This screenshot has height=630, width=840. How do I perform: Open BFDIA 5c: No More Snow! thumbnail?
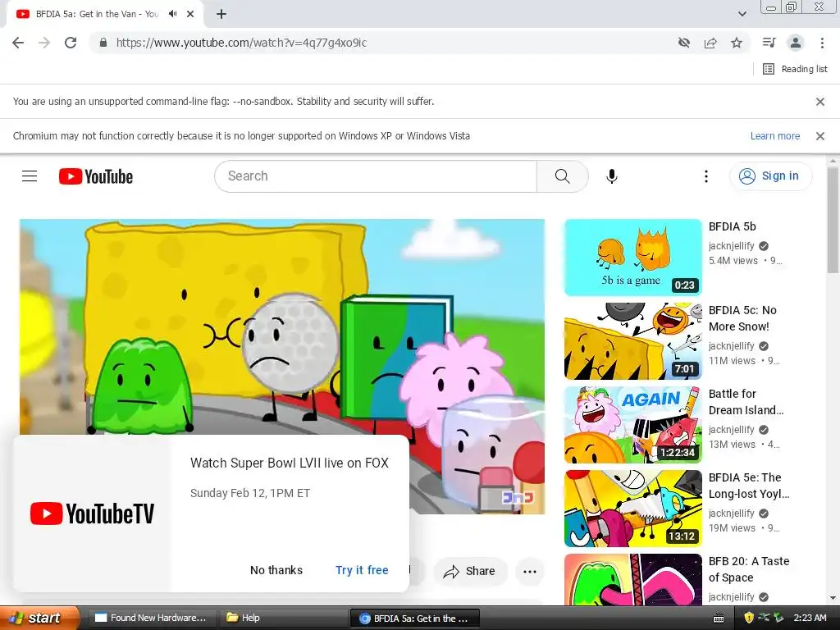[x=632, y=341]
